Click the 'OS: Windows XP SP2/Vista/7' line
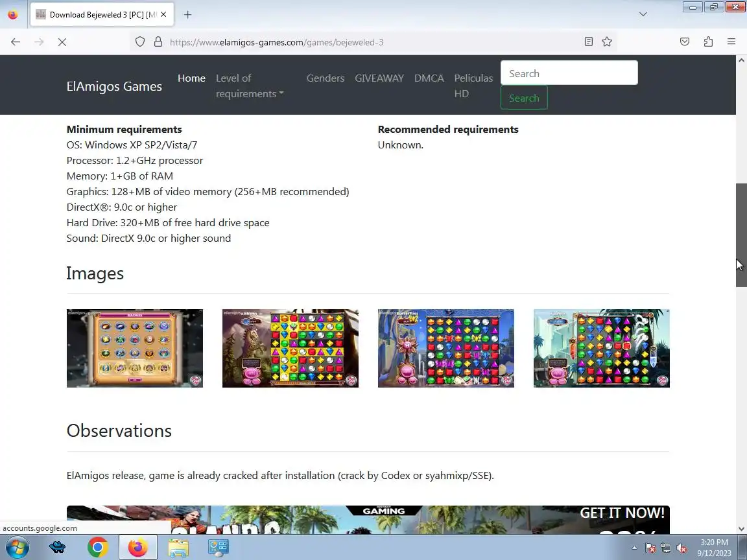 (x=132, y=145)
